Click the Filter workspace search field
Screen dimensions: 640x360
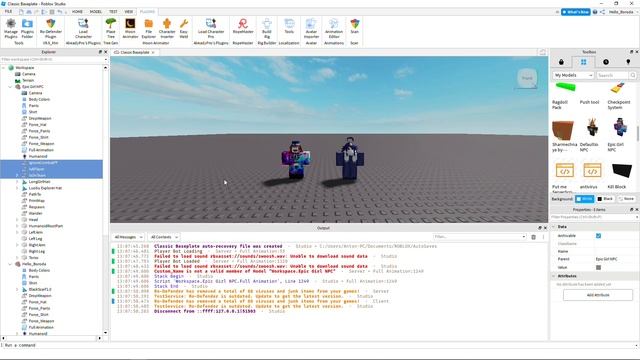(x=53, y=59)
